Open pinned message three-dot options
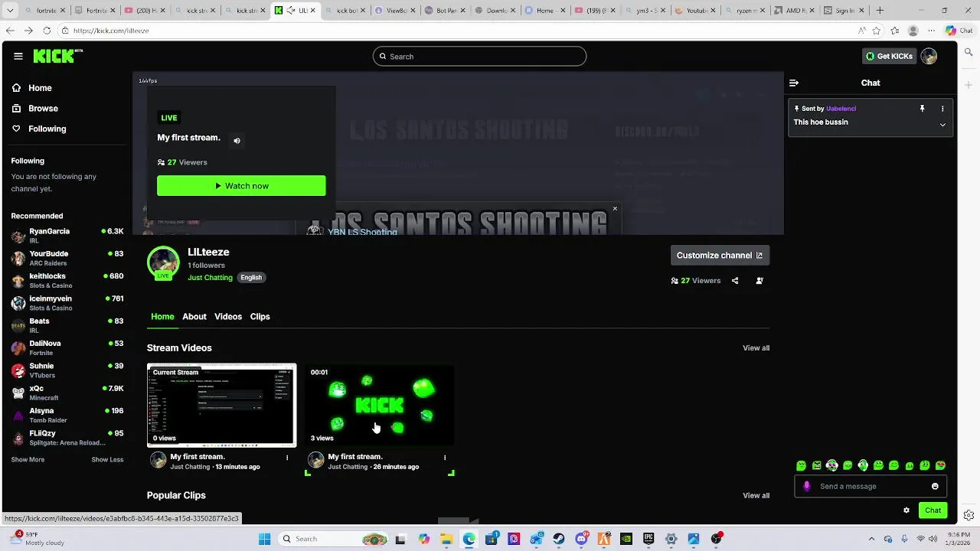The width and height of the screenshot is (980, 551). [942, 109]
